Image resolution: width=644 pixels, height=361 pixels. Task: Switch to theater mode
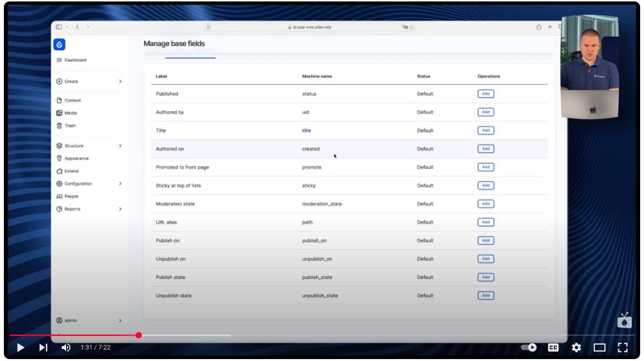tap(599, 347)
